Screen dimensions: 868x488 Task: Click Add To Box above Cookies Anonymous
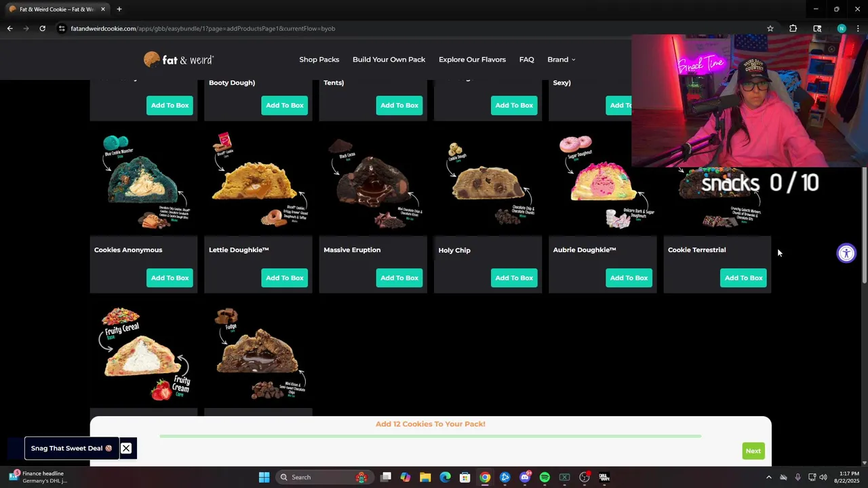click(170, 105)
